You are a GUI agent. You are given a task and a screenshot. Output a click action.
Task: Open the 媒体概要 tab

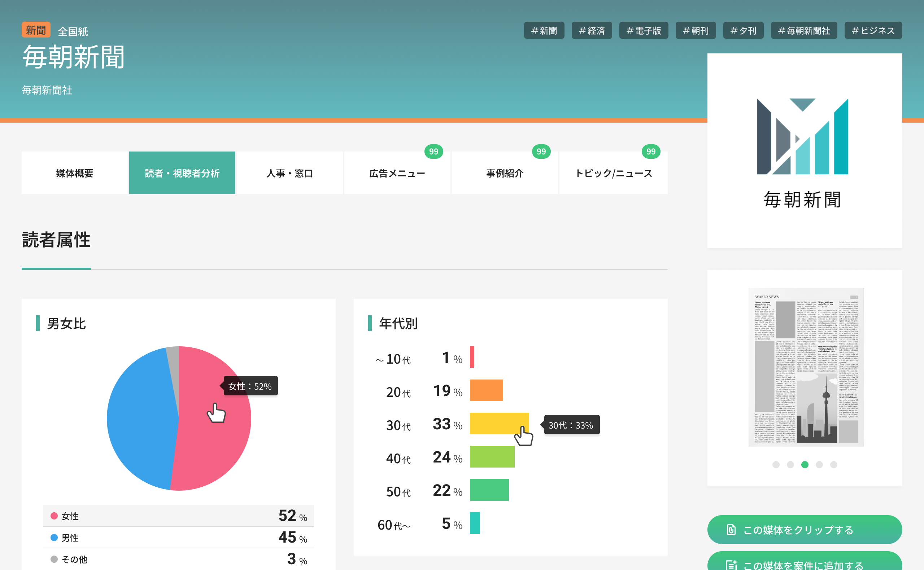pyautogui.click(x=75, y=173)
